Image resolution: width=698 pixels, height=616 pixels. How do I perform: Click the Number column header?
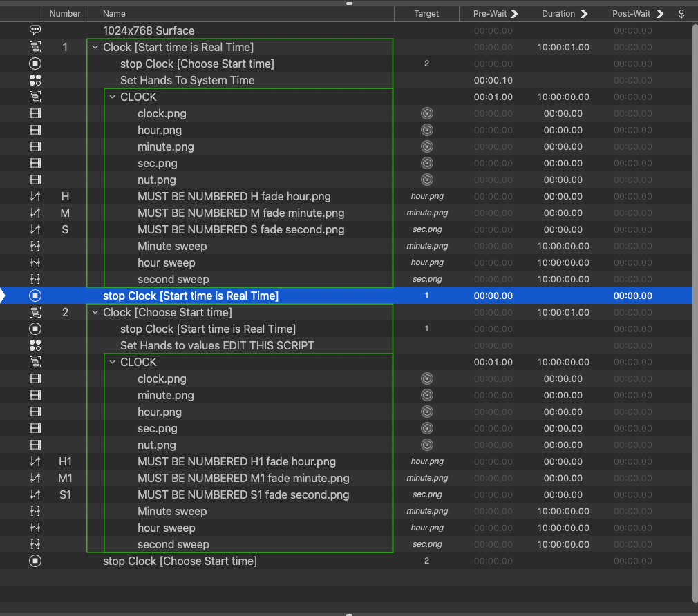[66, 14]
